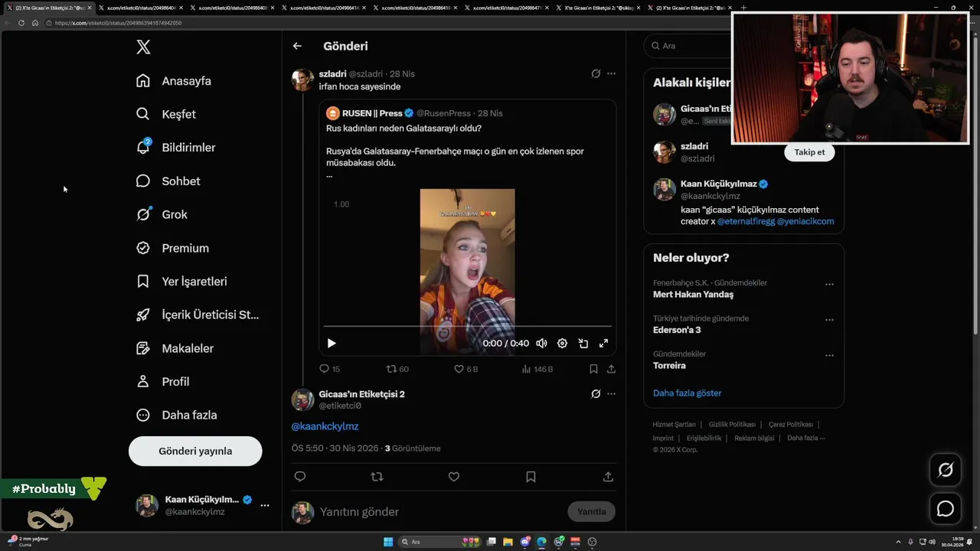
Task: Expand Daha fazla menu
Action: click(176, 415)
